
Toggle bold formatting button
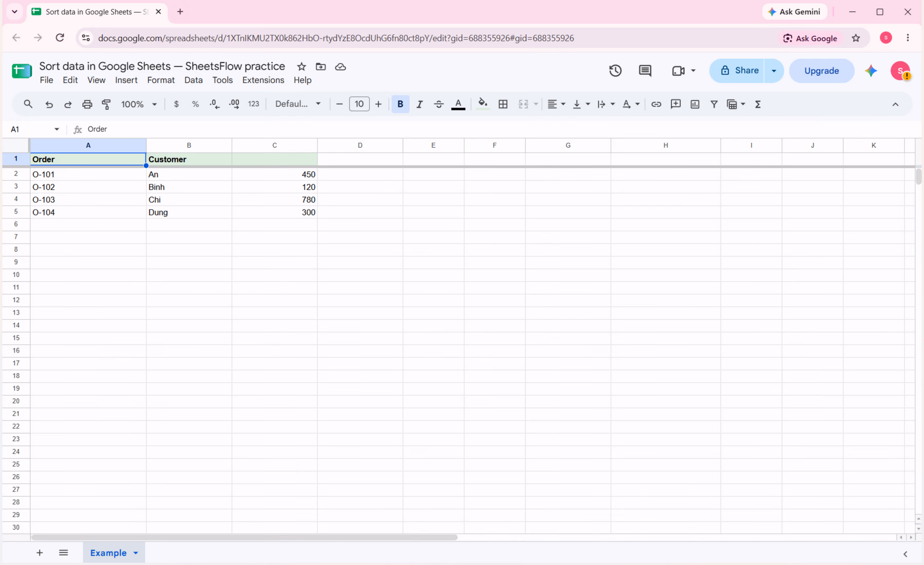point(400,104)
